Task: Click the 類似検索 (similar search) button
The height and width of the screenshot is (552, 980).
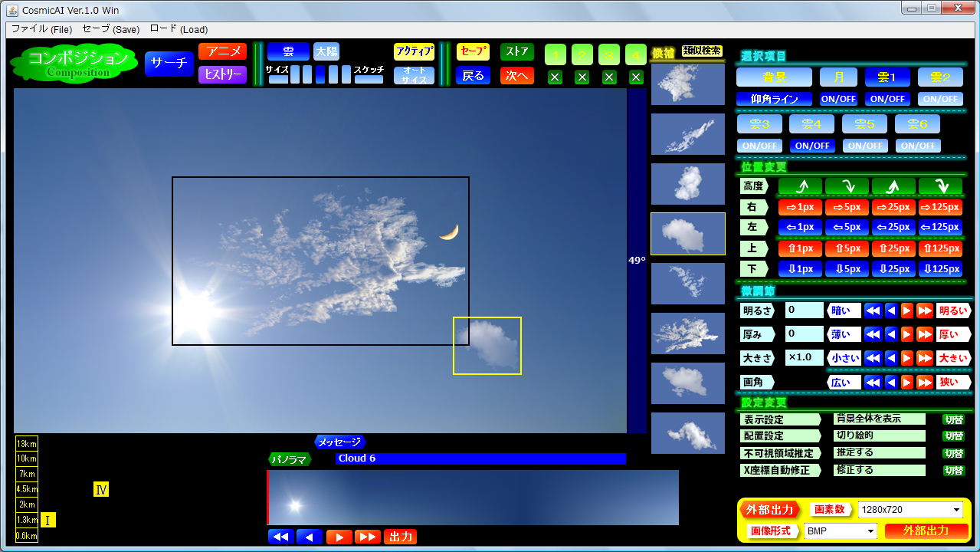Action: click(702, 51)
